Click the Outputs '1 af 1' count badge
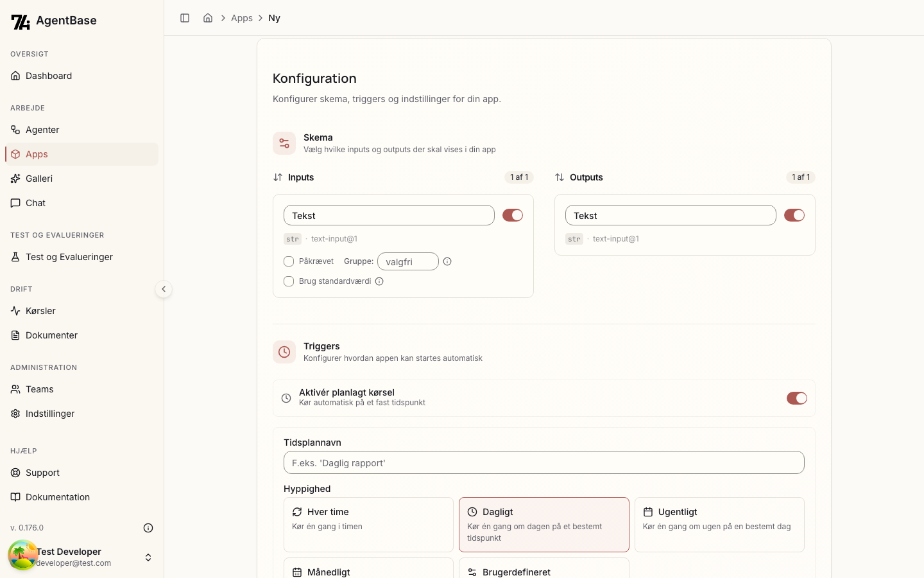Image resolution: width=924 pixels, height=578 pixels. pyautogui.click(x=801, y=177)
